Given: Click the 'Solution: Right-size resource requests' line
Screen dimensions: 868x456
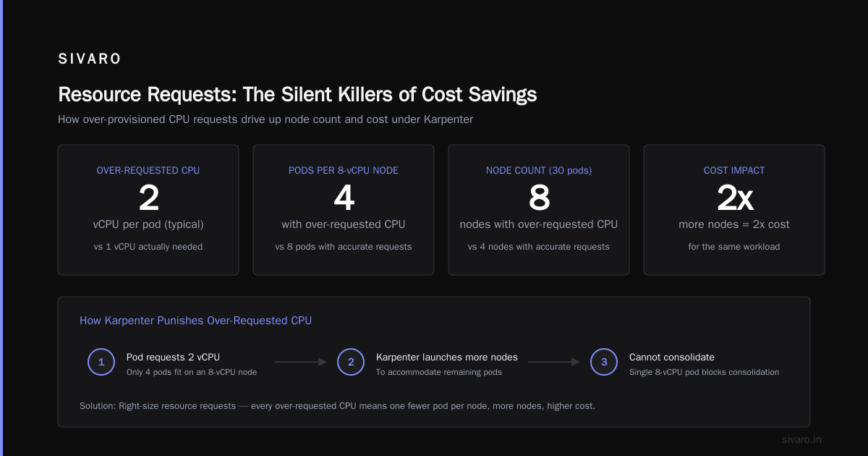Looking at the screenshot, I should (x=337, y=406).
